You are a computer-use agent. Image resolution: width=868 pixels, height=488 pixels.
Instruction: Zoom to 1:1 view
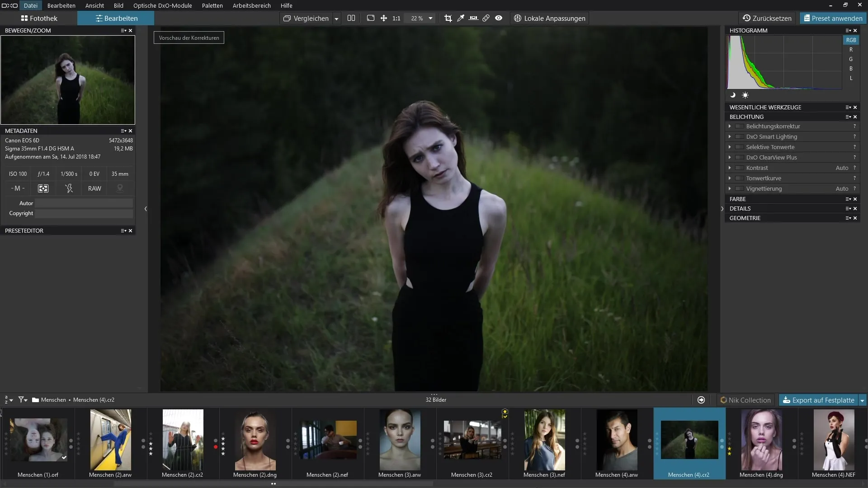396,18
